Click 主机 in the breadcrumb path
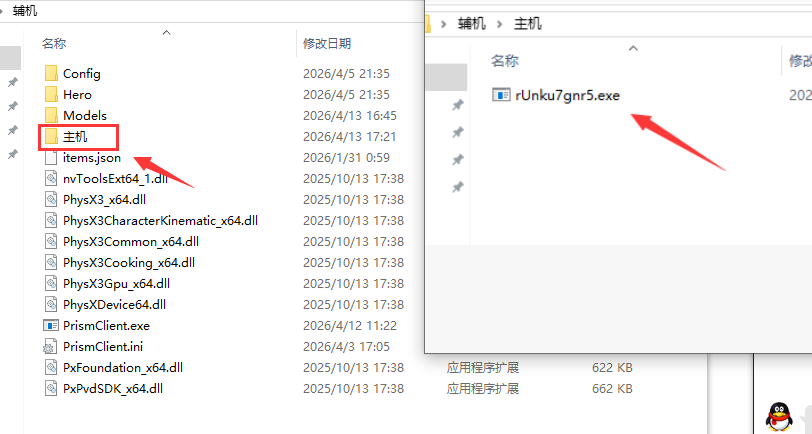 (528, 24)
